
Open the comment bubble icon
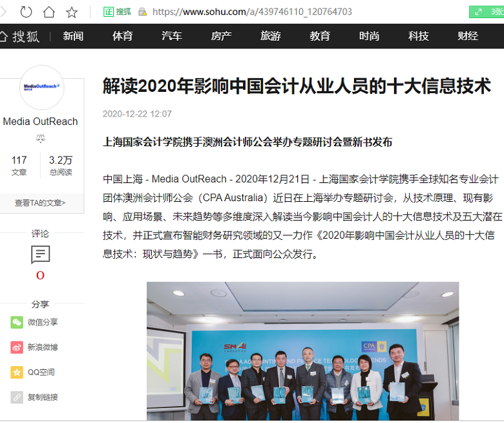(40, 255)
